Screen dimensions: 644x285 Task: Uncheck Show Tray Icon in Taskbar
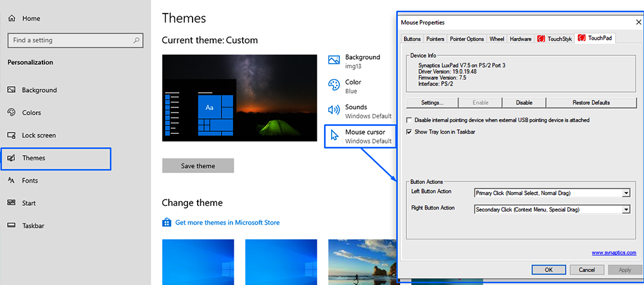[x=409, y=132]
